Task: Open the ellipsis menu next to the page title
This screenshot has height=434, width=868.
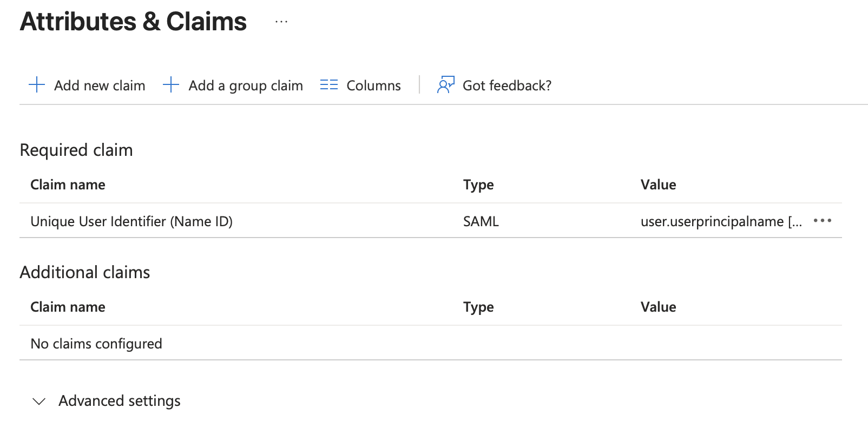Action: (x=281, y=22)
